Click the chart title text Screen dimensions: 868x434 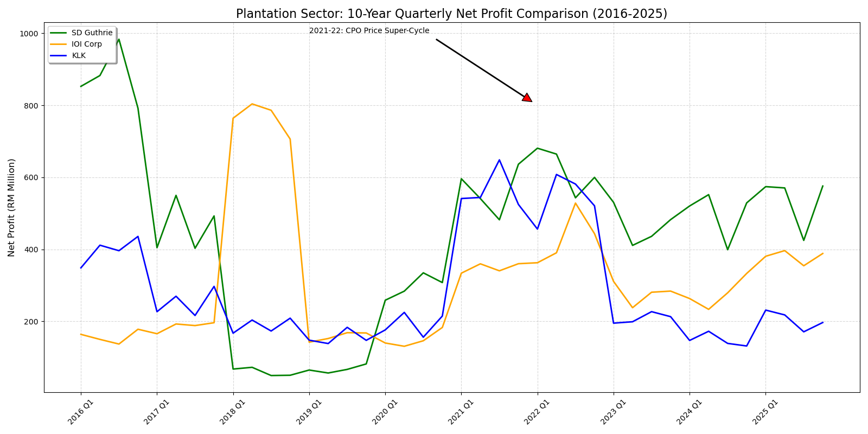pos(451,14)
